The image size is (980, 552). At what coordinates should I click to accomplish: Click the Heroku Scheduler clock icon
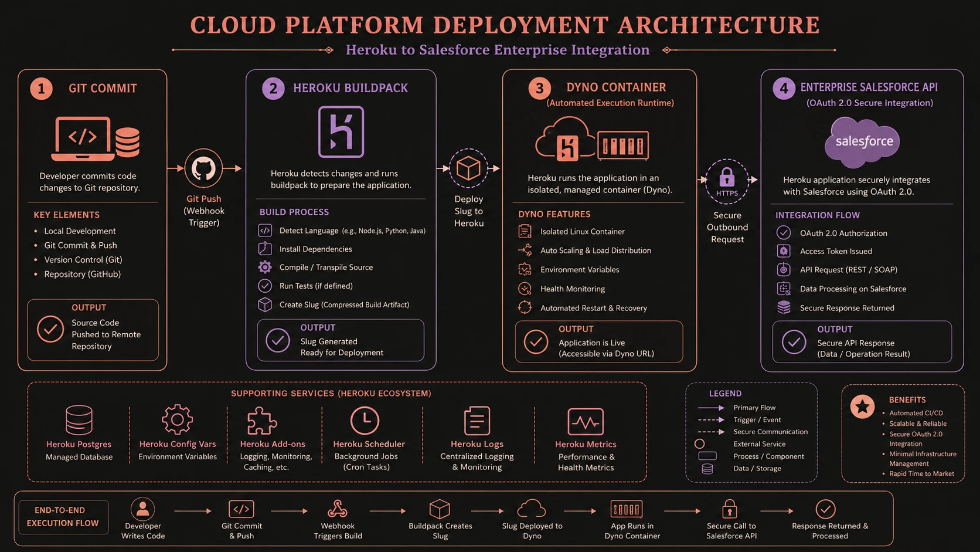point(365,421)
